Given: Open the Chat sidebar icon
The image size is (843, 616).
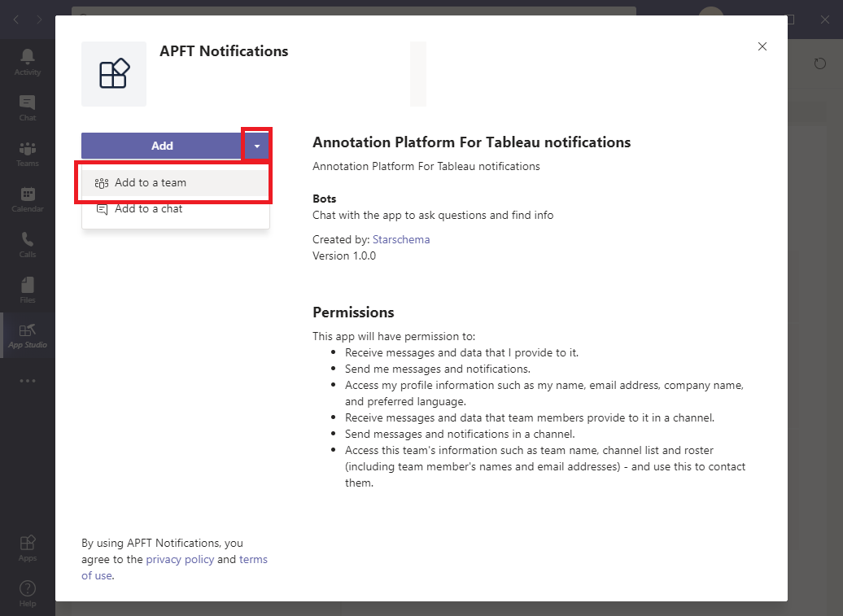Looking at the screenshot, I should click(x=28, y=107).
